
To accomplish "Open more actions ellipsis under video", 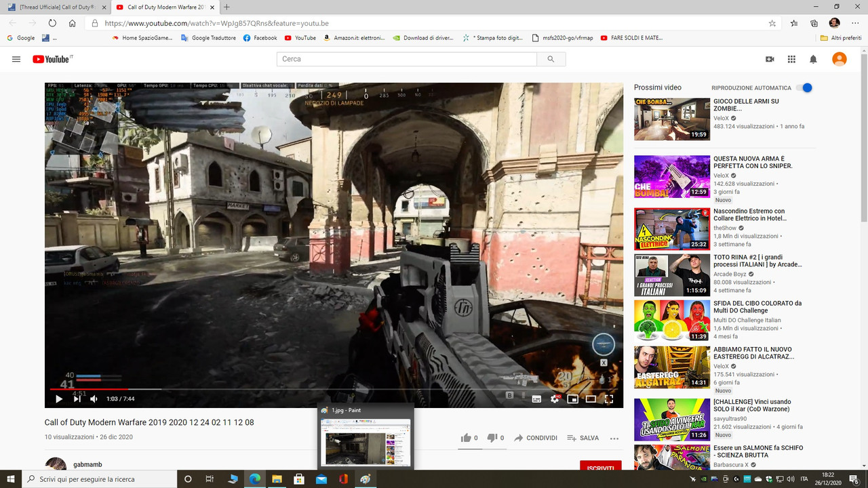I will coord(614,439).
